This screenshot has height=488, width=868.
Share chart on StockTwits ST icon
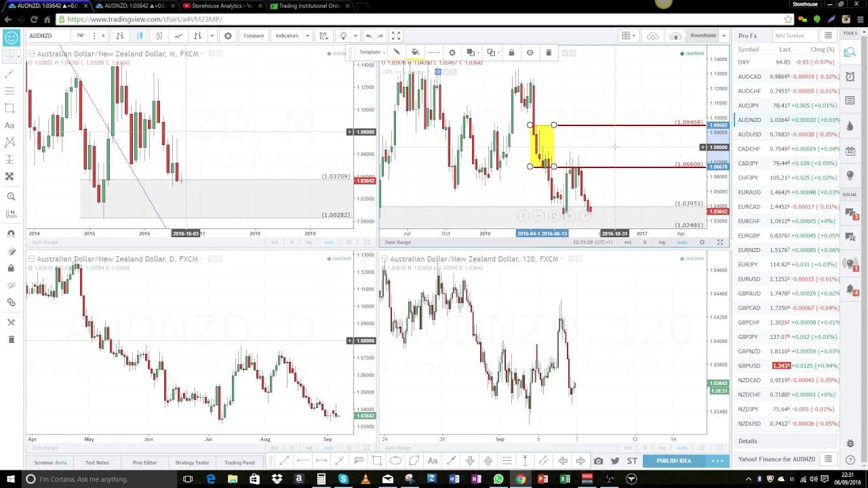632,461
